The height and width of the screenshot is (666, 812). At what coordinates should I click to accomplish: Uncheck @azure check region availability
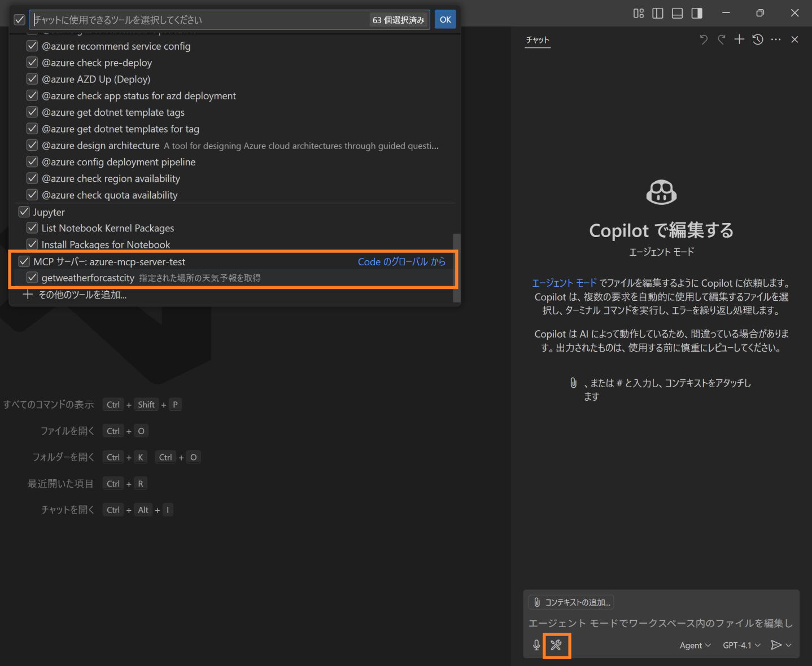[32, 178]
